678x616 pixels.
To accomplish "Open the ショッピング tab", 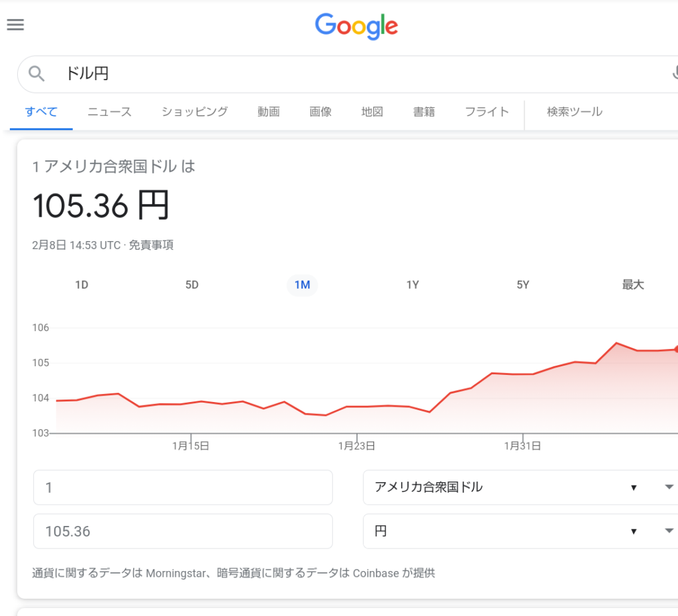I will click(195, 112).
